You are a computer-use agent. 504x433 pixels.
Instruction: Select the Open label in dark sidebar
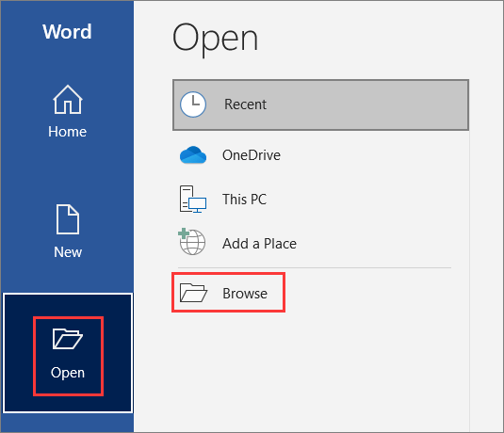[x=68, y=373]
